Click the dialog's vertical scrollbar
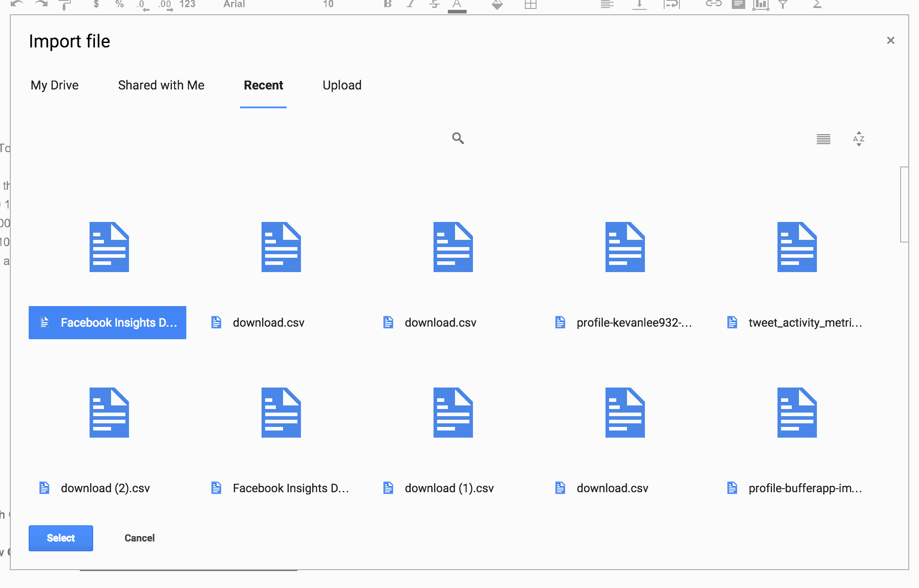Image resolution: width=919 pixels, height=588 pixels. point(904,205)
